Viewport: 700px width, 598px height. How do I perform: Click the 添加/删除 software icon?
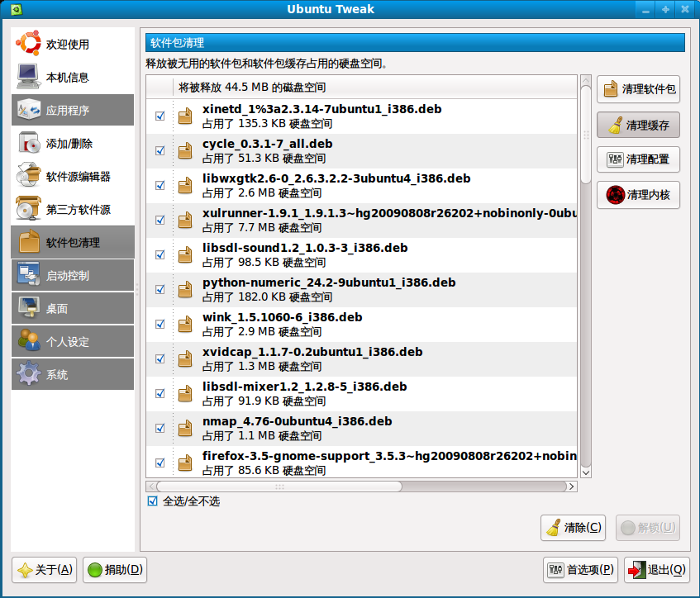tap(29, 143)
